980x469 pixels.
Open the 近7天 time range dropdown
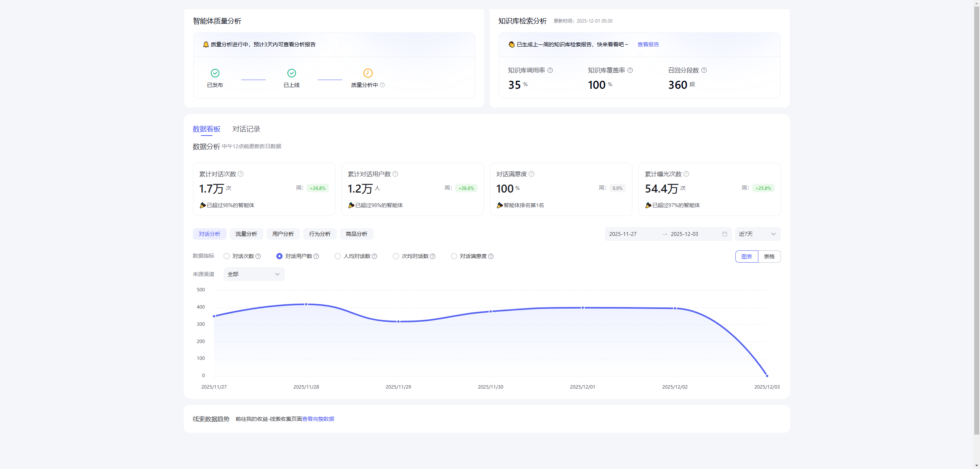pyautogui.click(x=757, y=234)
